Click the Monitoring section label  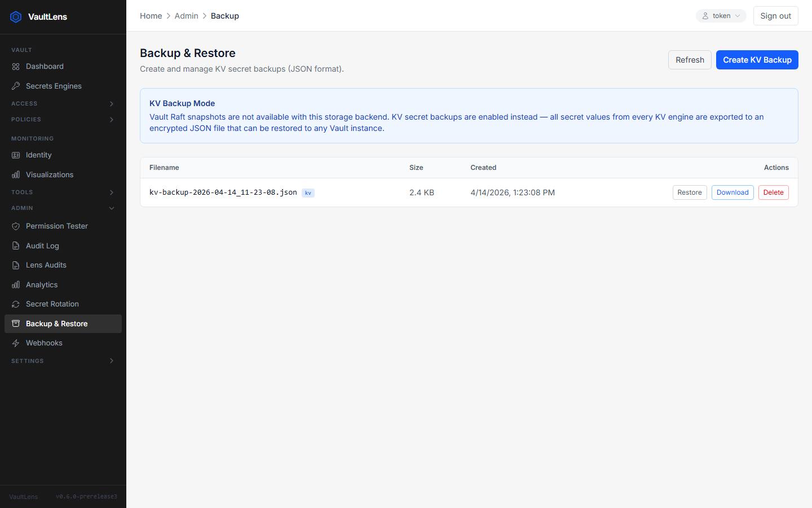pyautogui.click(x=33, y=139)
